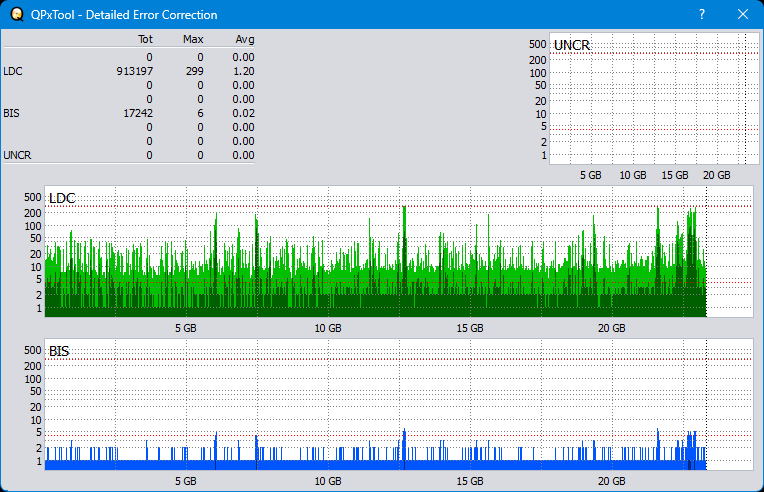This screenshot has width=764, height=492.
Task: Click the 500 scale label on LDC graph
Action: coord(33,197)
